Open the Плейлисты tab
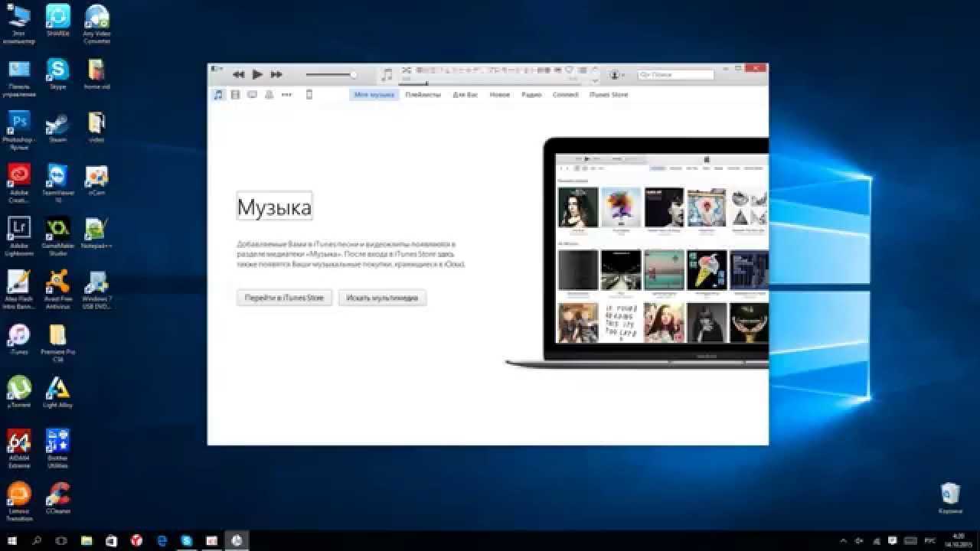The image size is (980, 551). click(423, 95)
